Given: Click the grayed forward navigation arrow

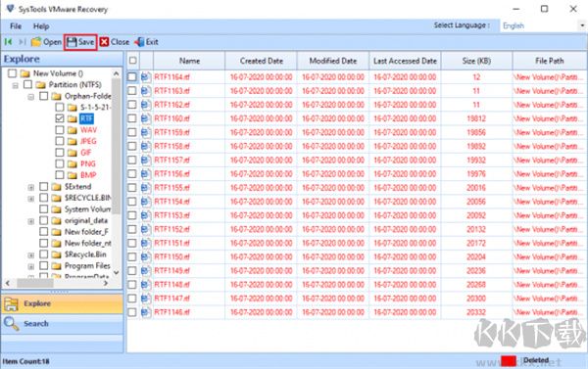Looking at the screenshot, I should click(23, 42).
